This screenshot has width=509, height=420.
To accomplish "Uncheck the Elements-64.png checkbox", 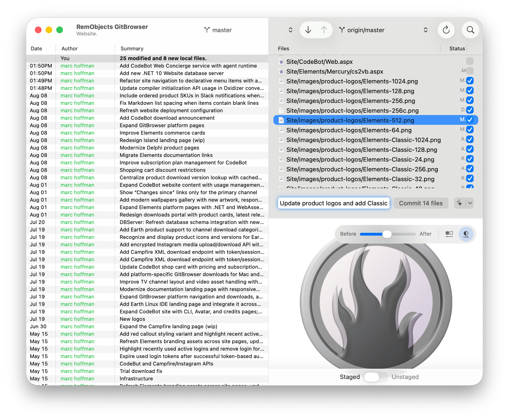I will point(470,129).
